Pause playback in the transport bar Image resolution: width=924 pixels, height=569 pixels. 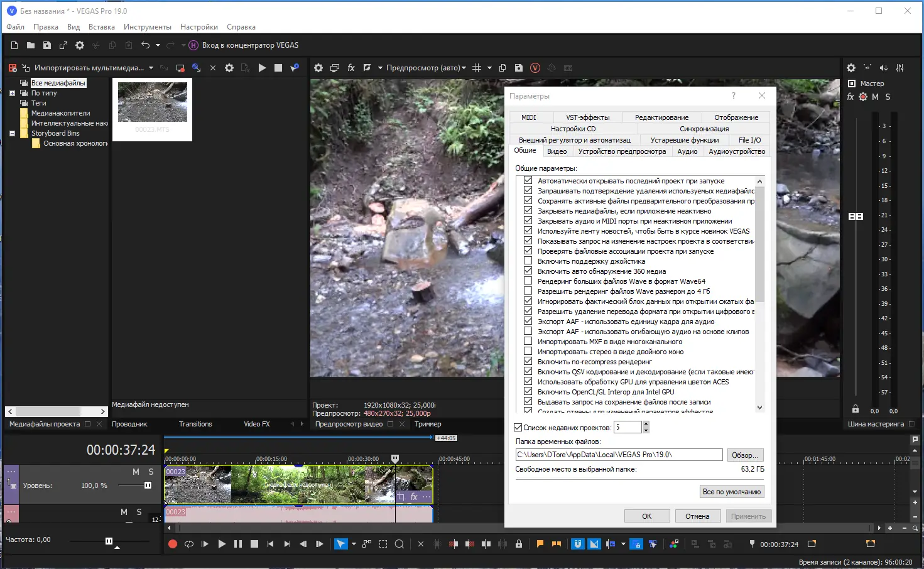point(238,544)
